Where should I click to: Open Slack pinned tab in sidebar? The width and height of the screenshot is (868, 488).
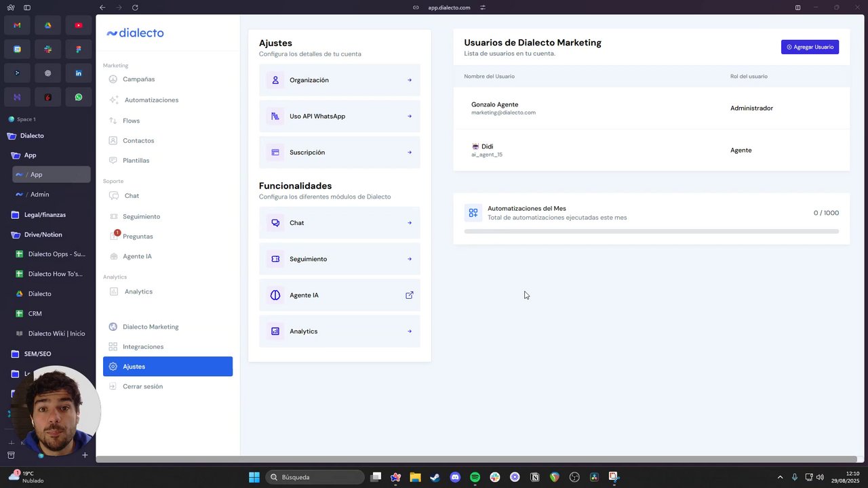pos(48,49)
